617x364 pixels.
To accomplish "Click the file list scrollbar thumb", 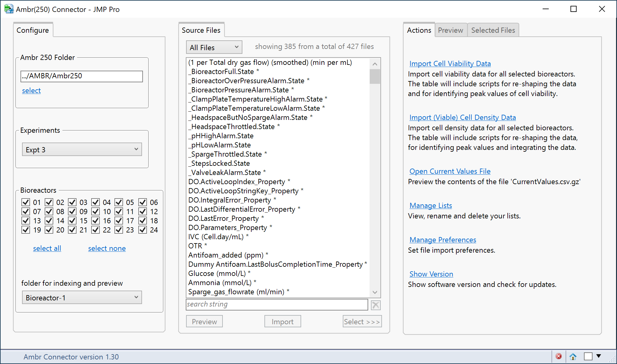I will pyautogui.click(x=375, y=76).
